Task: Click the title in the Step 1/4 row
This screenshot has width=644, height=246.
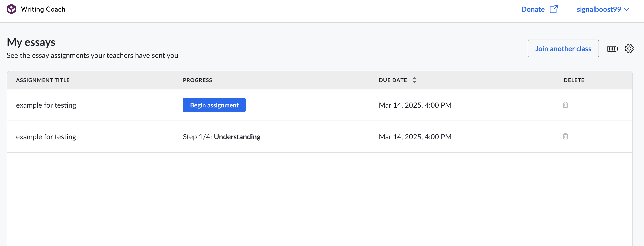Action: (46, 137)
